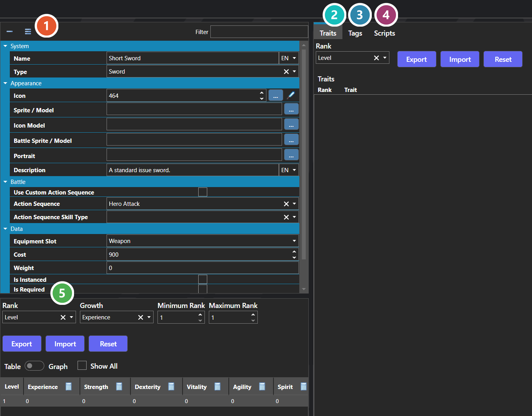The height and width of the screenshot is (416, 532).
Task: Open the Equipment Slot dropdown
Action: coord(294,241)
